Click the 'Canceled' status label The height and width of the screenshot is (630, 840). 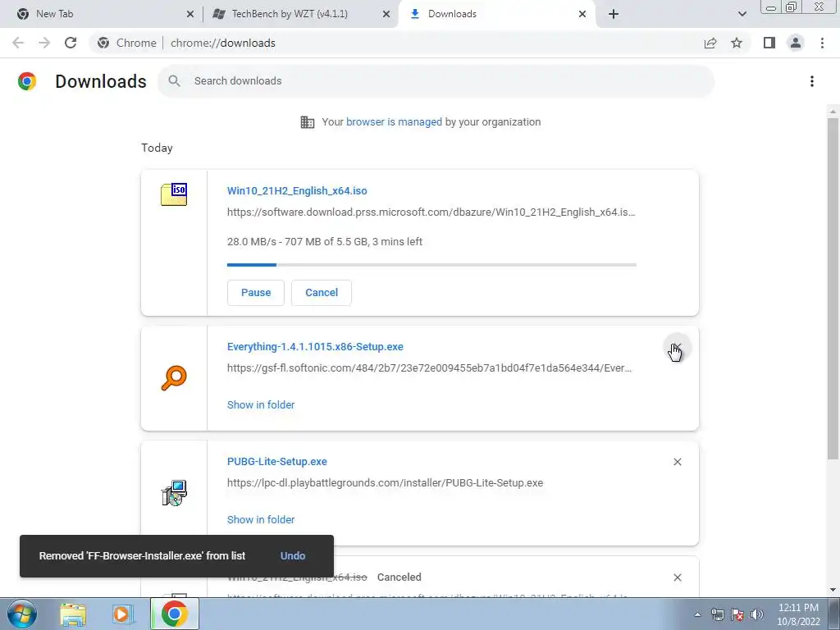[x=399, y=577]
